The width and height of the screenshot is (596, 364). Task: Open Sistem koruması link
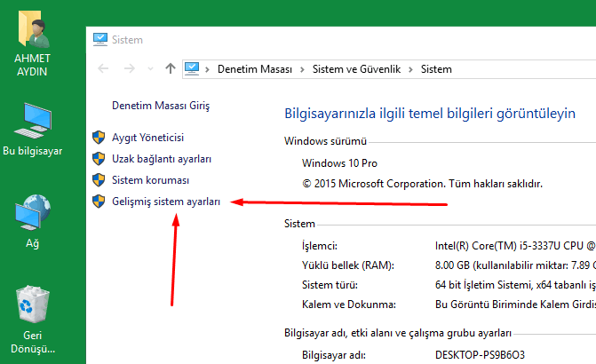click(150, 180)
